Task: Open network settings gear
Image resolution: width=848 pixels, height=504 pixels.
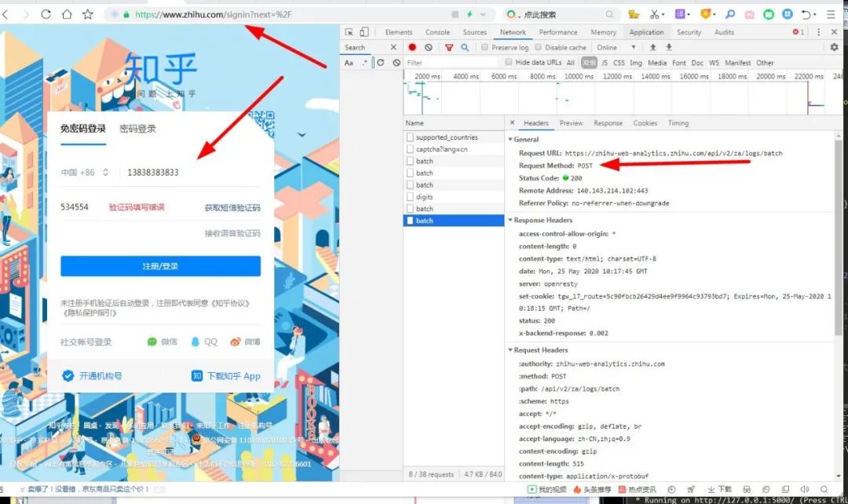Action: (x=835, y=47)
